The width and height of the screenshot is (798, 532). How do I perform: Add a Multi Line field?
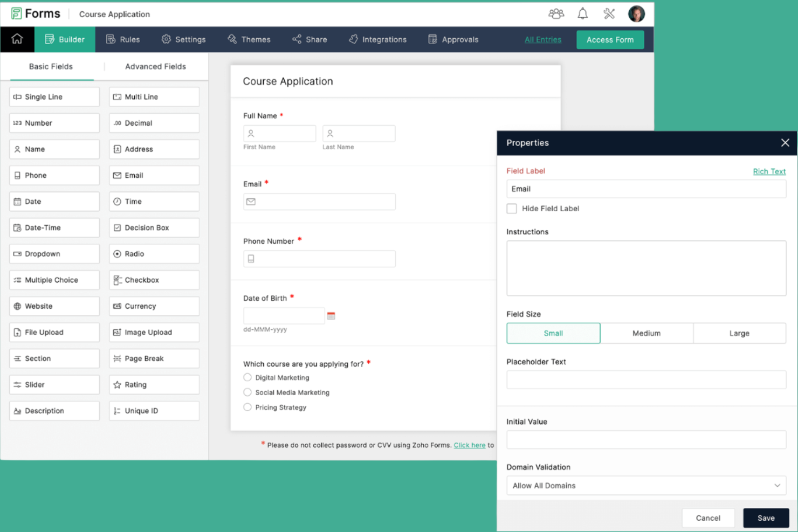pyautogui.click(x=154, y=97)
